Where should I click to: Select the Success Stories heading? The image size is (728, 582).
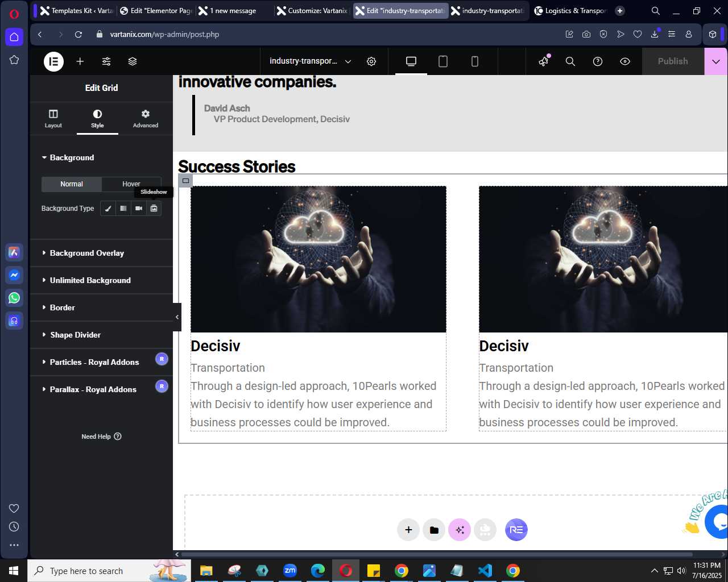click(x=237, y=167)
